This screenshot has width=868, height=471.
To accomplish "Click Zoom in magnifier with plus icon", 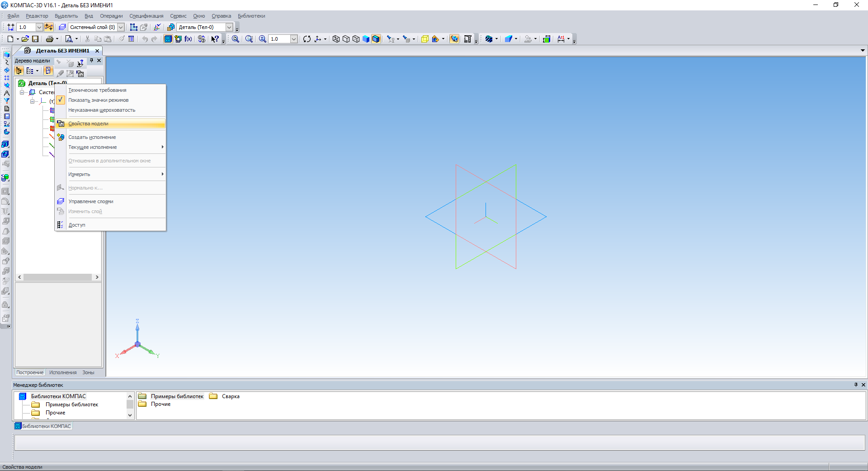I will pos(262,39).
